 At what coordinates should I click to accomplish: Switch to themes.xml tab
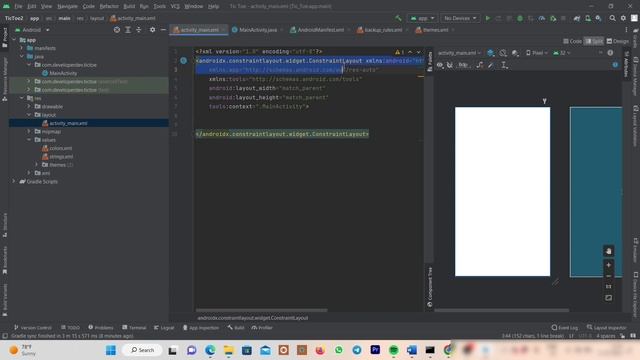point(435,30)
